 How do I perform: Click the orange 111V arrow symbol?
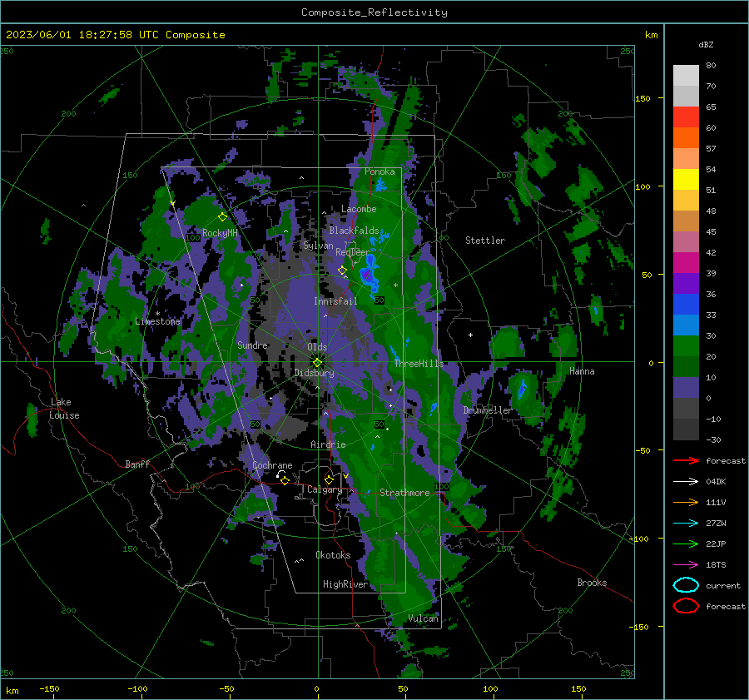click(x=686, y=502)
